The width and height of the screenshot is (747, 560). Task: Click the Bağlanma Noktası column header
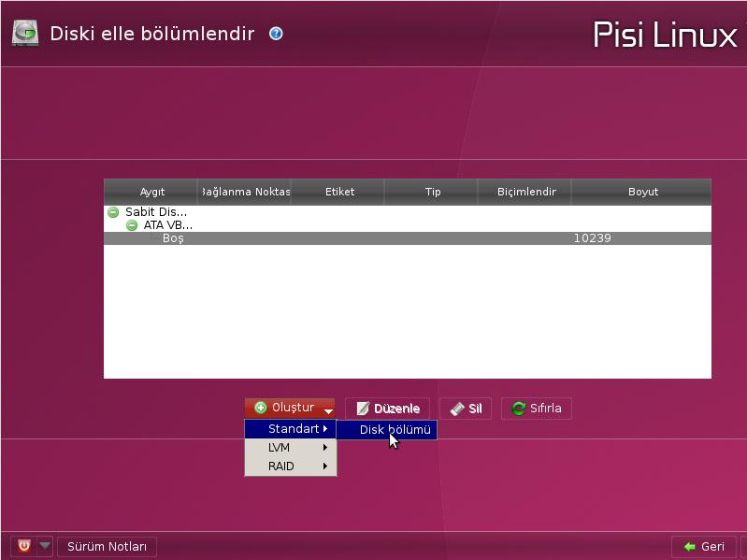(244, 192)
